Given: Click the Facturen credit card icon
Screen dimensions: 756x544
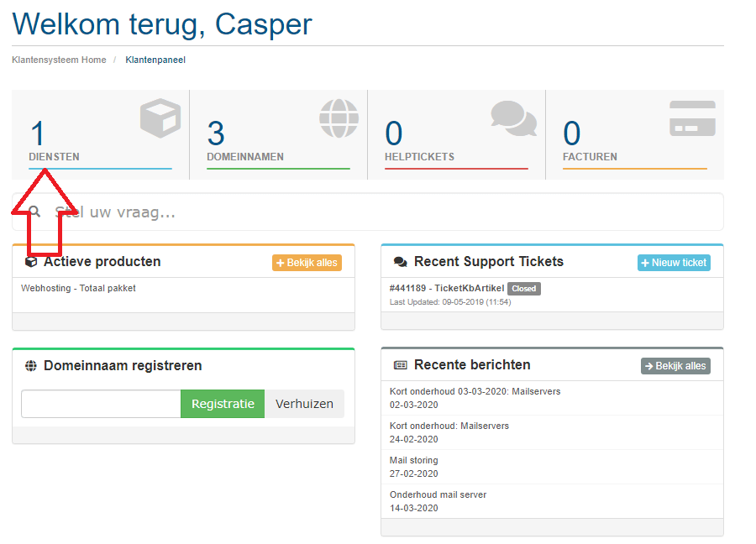Looking at the screenshot, I should coord(692,118).
